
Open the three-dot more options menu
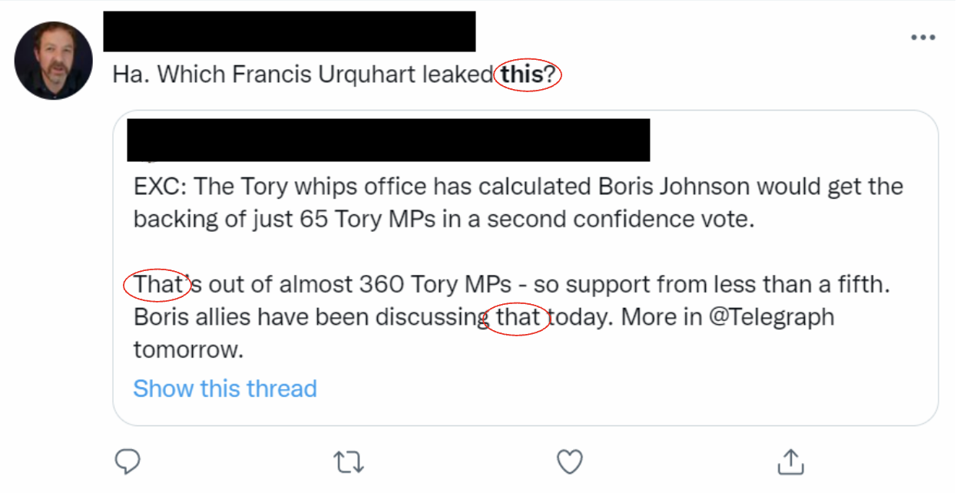[922, 38]
